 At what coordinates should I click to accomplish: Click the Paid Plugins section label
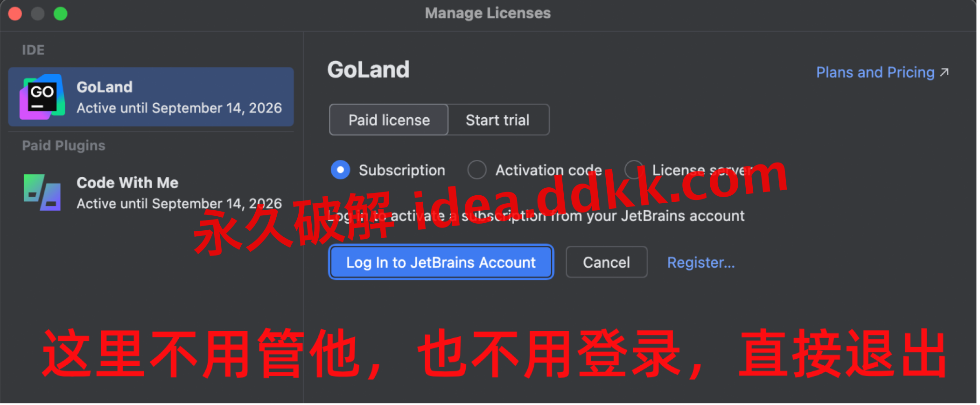coord(64,145)
